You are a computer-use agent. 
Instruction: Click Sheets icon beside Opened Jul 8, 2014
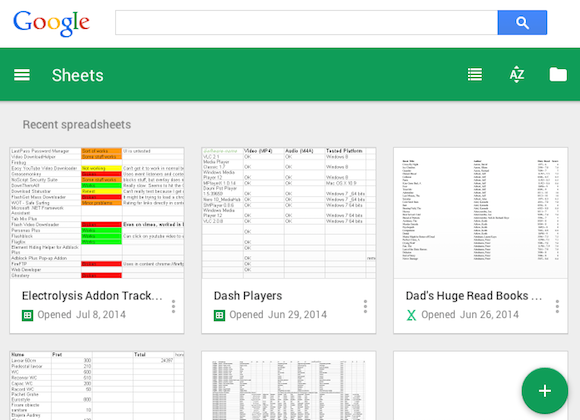pos(27,315)
